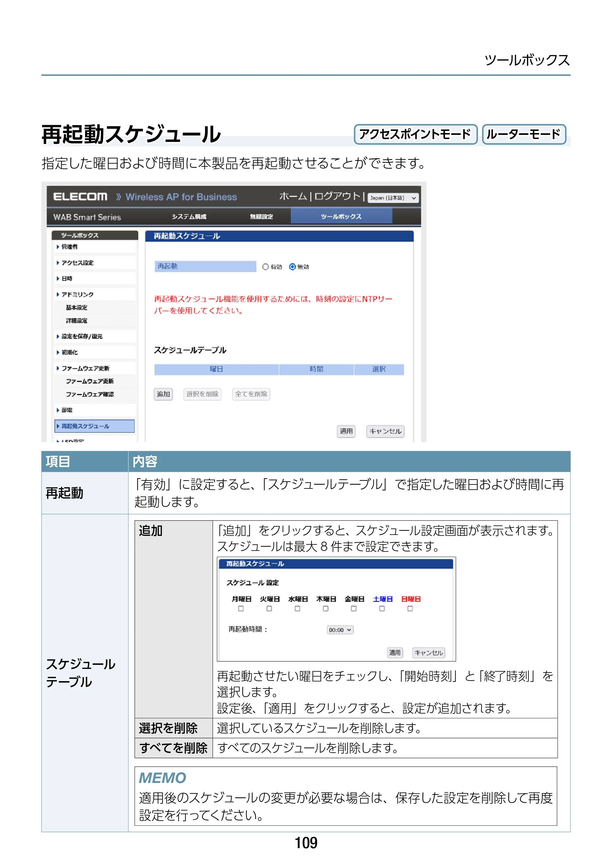
Task: Select ファームウェア確認 in the sidebar
Action: pyautogui.click(x=90, y=394)
